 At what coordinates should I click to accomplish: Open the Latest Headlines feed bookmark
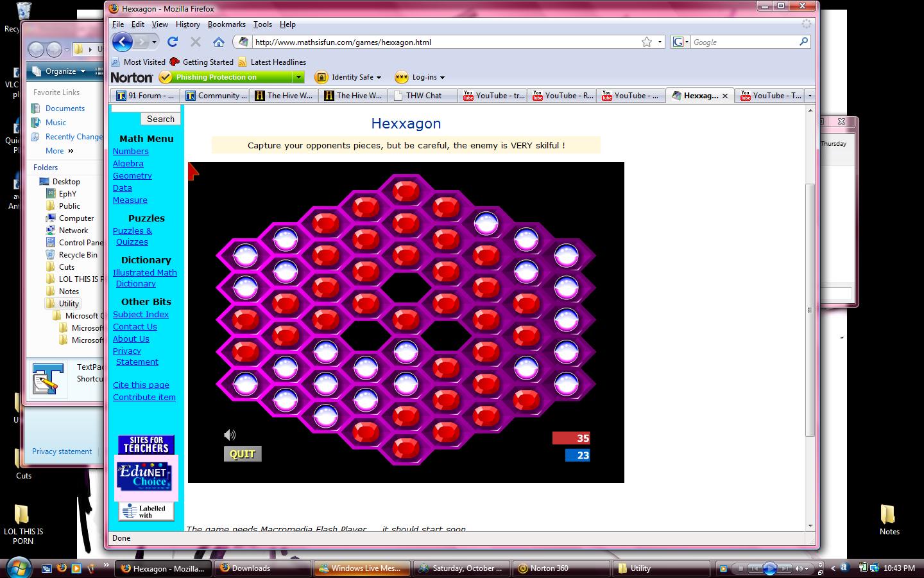tap(271, 62)
